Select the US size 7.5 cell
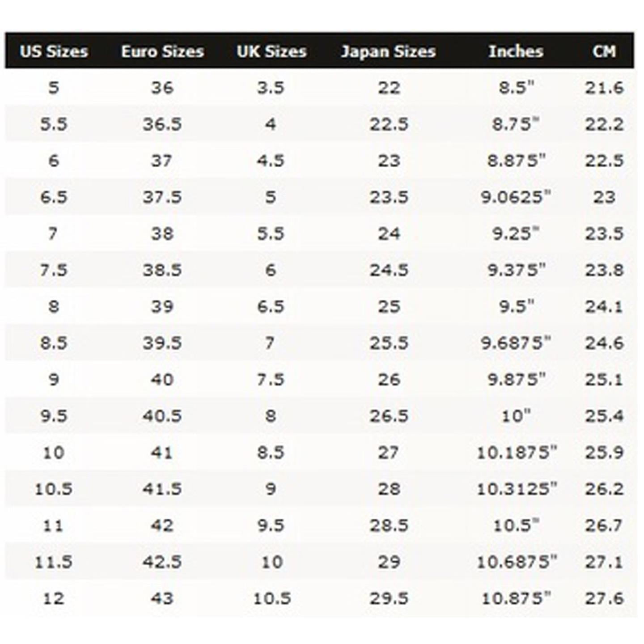Screen dimensions: 644x644 [x=54, y=270]
